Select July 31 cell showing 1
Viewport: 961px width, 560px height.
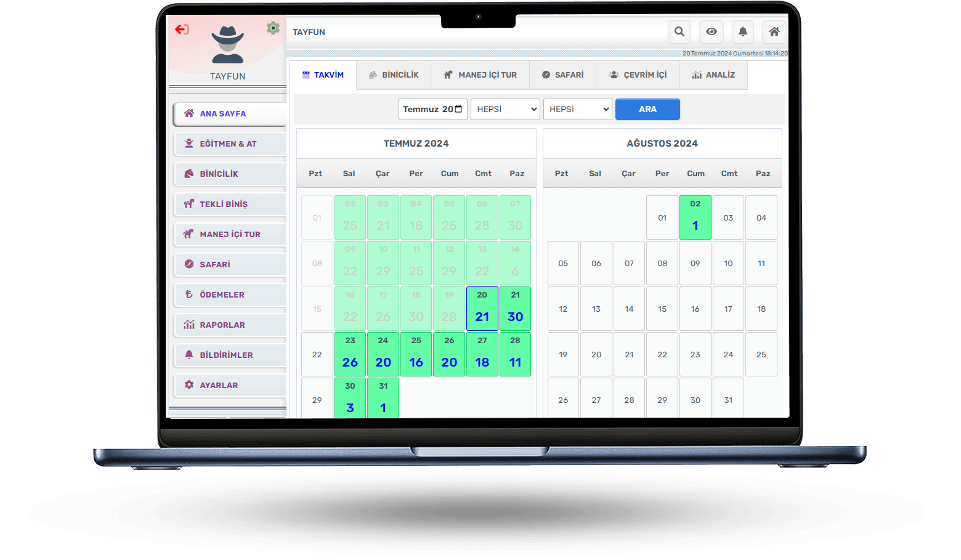383,398
